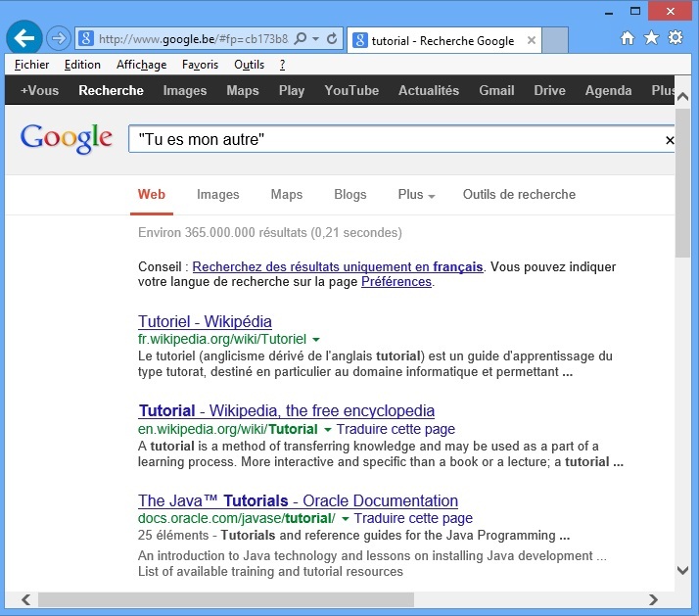Open the Favoris menu
Viewport: 699px width, 616px height.
(200, 65)
